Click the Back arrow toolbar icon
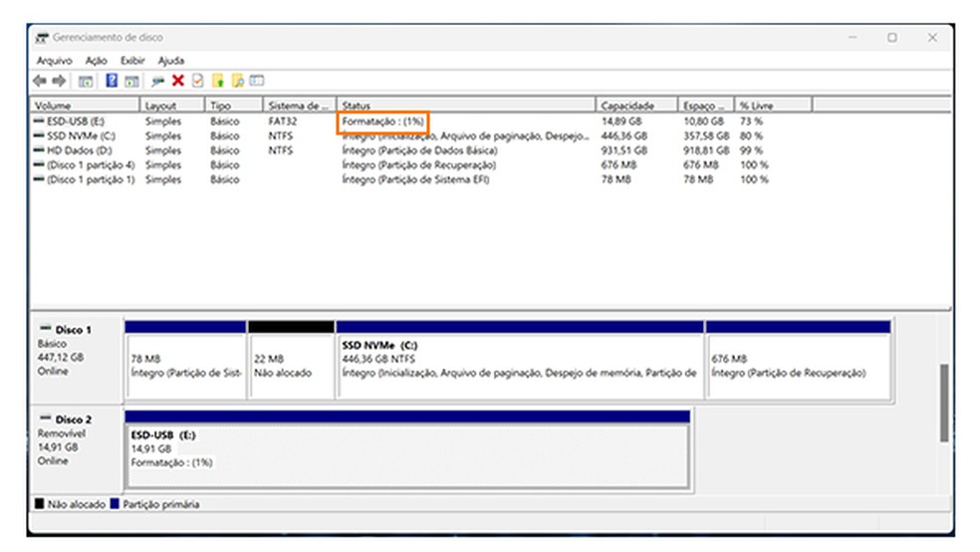980x552 pixels. (x=40, y=81)
